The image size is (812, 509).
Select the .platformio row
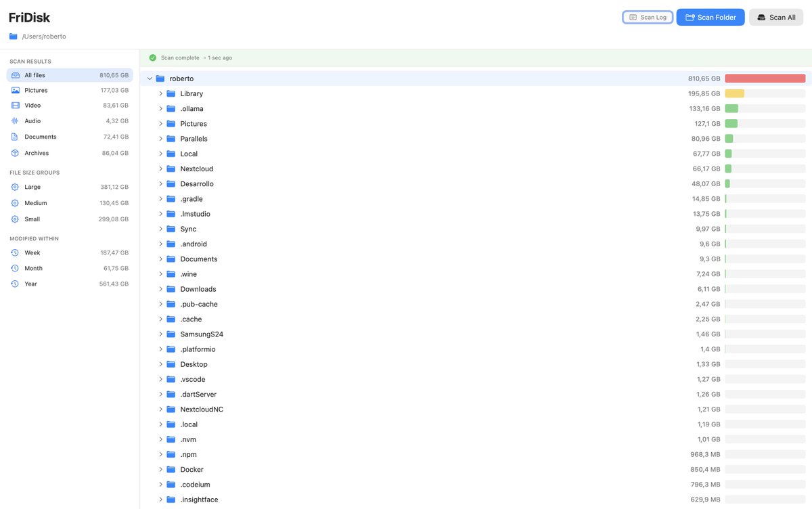tap(476, 349)
